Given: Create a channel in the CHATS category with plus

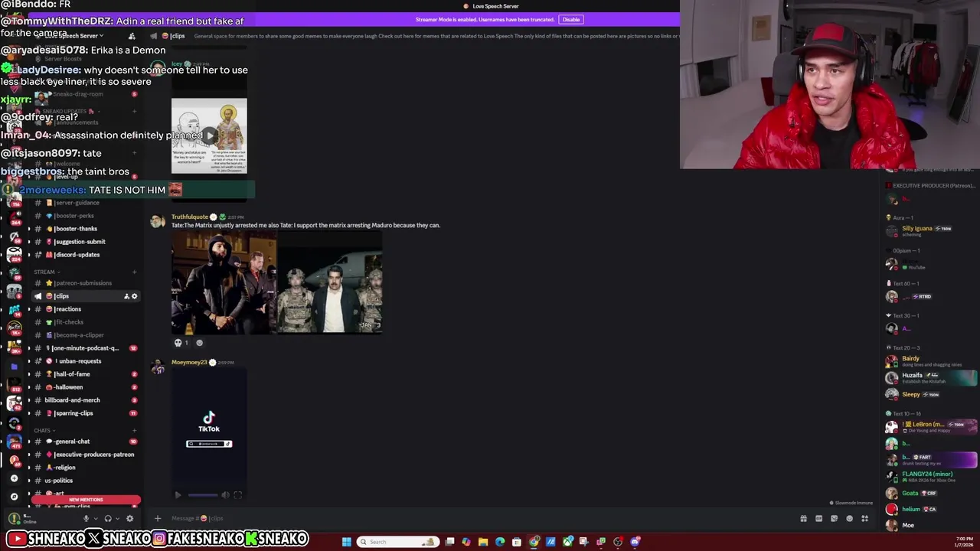Looking at the screenshot, I should click(134, 431).
